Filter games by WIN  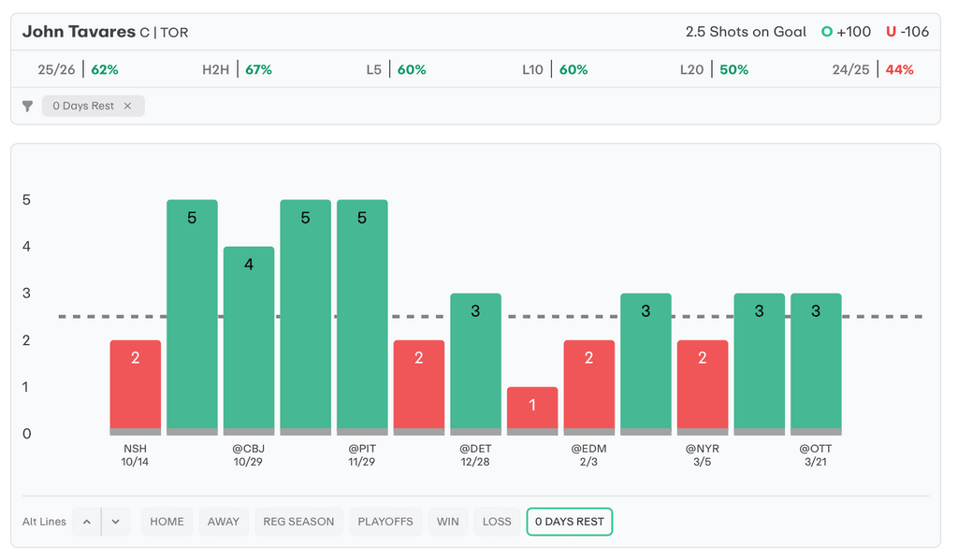point(448,522)
